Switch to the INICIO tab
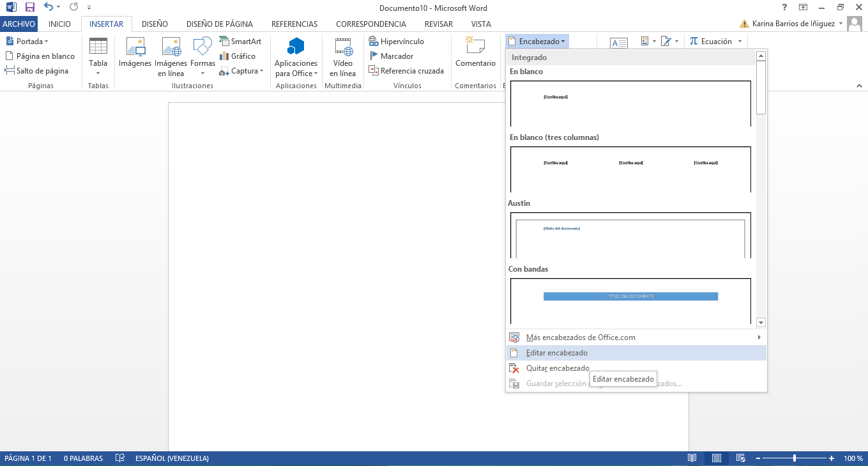Viewport: 868px width, 466px height. 59,24
